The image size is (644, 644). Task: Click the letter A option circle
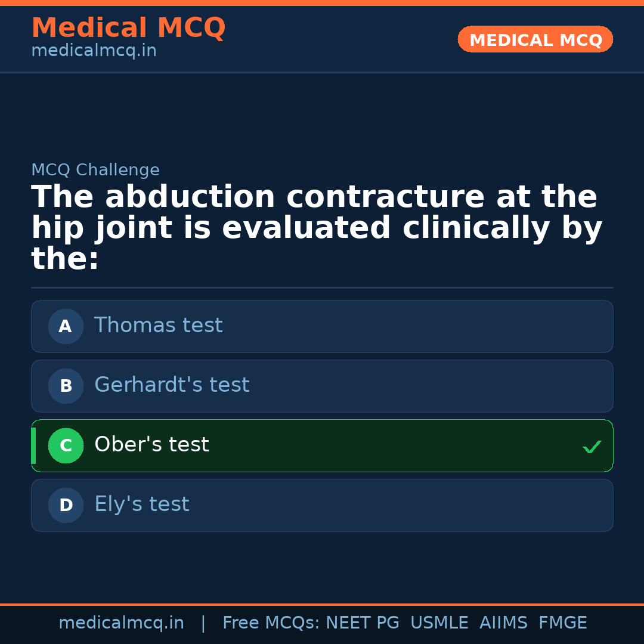(66, 326)
